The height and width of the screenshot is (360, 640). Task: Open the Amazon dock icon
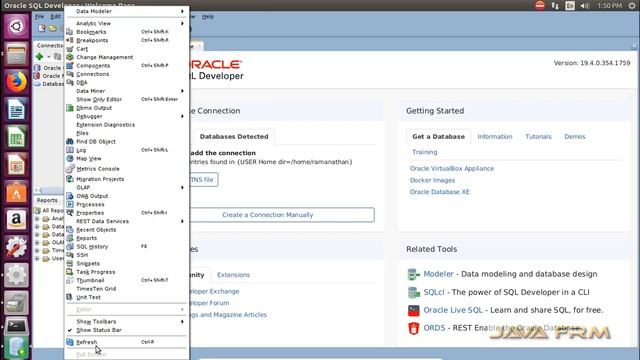16,220
